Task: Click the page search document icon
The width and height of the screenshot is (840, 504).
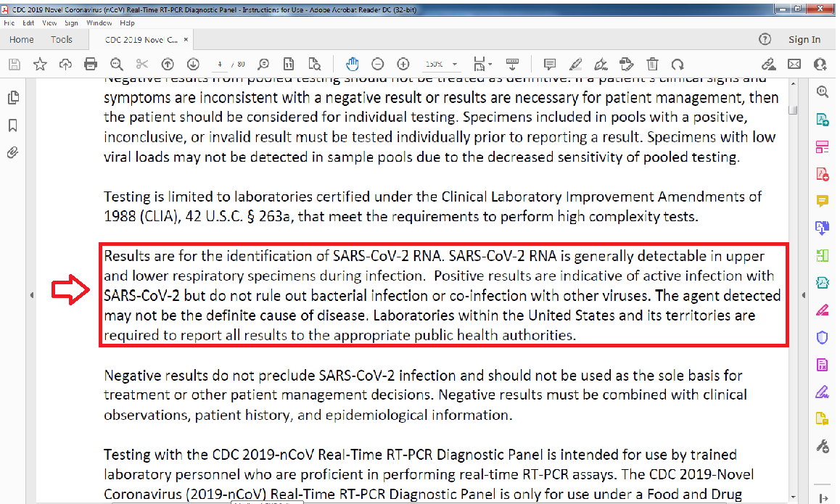Action: [x=315, y=65]
